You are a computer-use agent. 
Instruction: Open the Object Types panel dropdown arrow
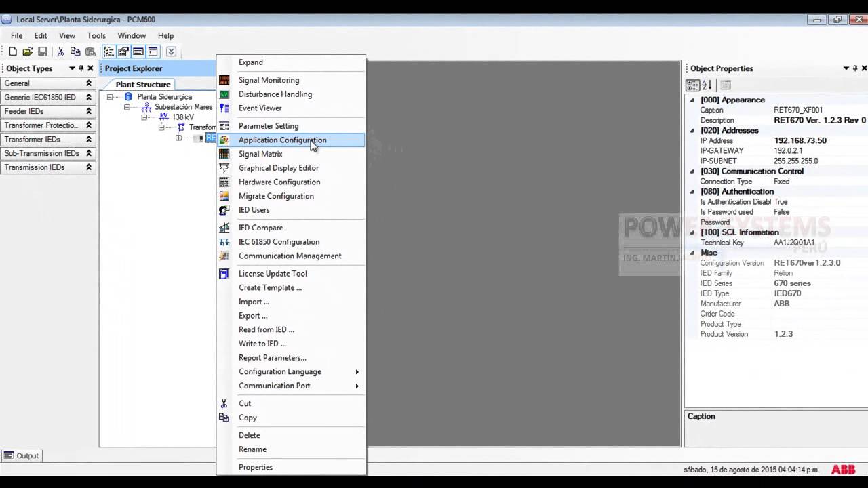(x=72, y=68)
